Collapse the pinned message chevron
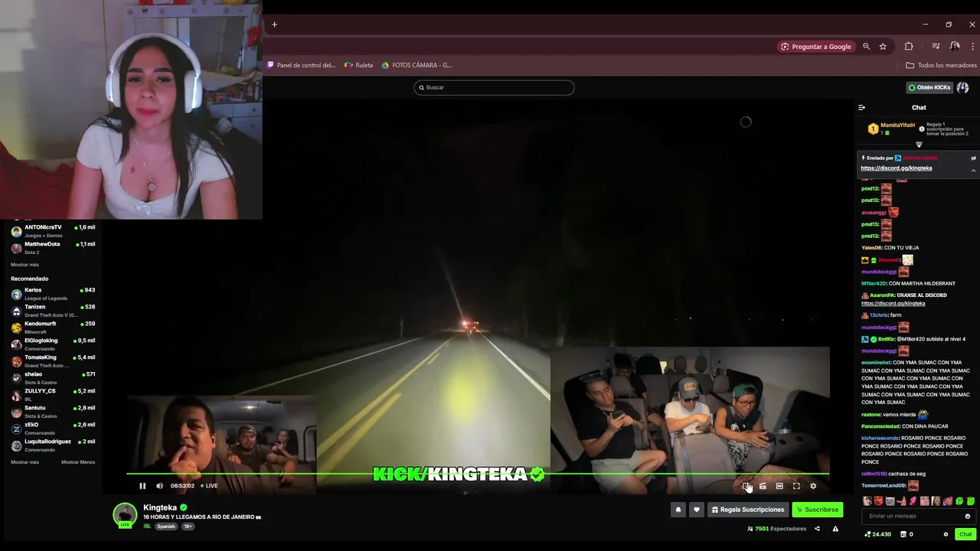The width and height of the screenshot is (980, 551). pos(973,170)
